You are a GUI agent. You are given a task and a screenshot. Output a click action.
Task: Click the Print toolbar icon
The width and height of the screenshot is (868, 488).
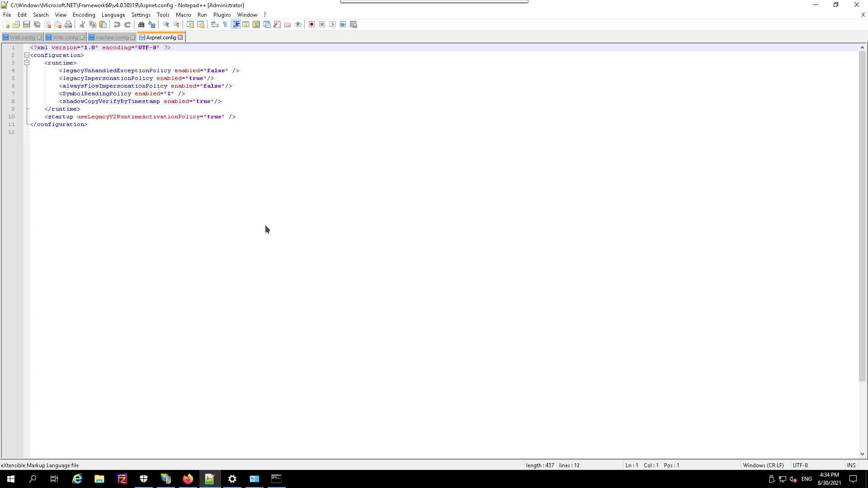point(68,24)
